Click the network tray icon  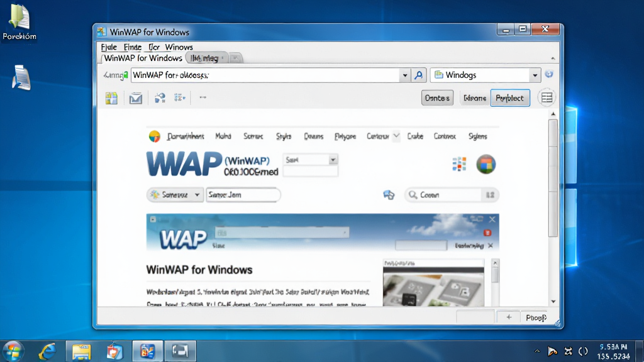tap(569, 351)
